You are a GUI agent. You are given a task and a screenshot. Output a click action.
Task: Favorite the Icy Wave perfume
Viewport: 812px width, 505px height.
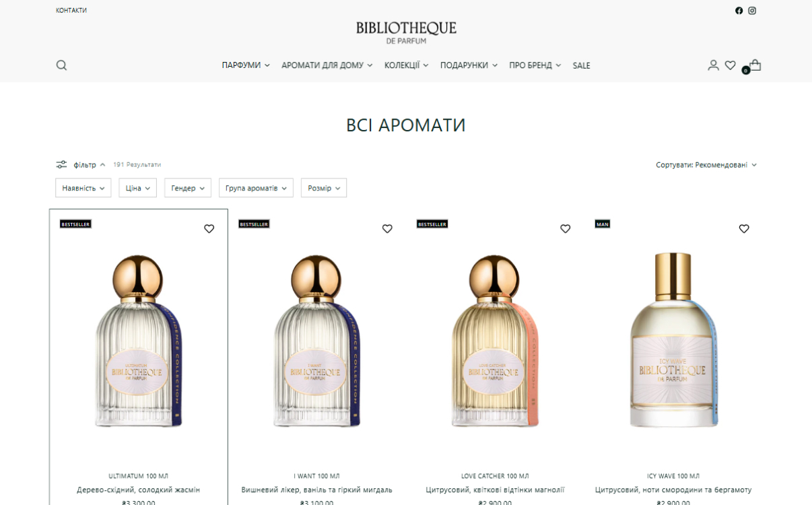(744, 229)
